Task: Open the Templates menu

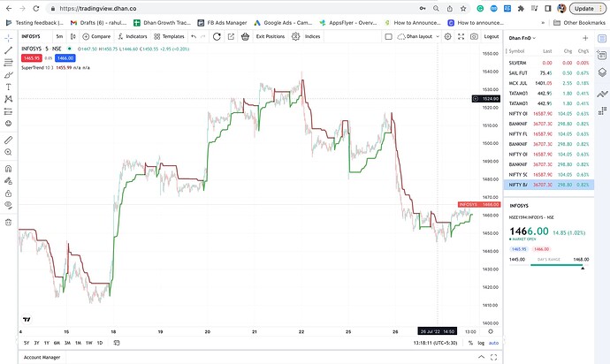Action: (x=169, y=36)
